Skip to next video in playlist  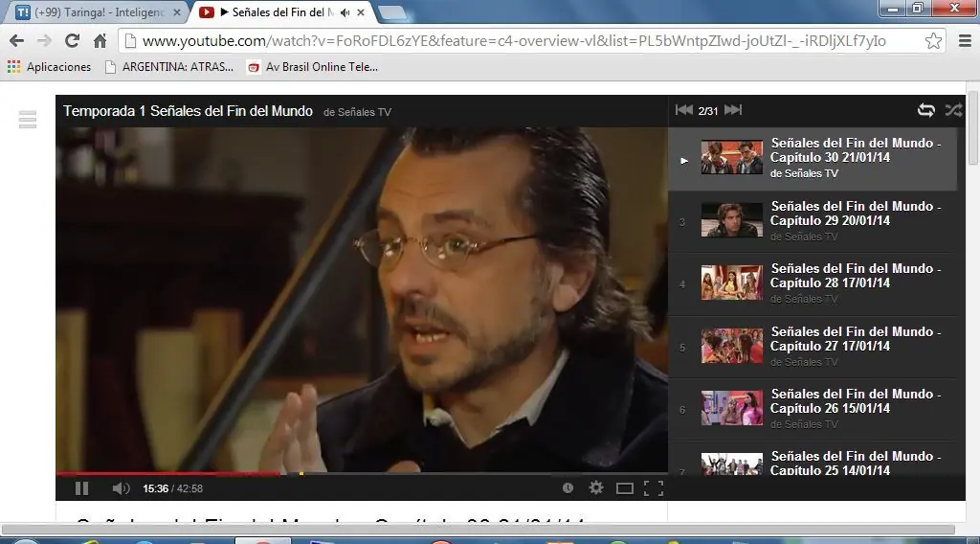(733, 110)
